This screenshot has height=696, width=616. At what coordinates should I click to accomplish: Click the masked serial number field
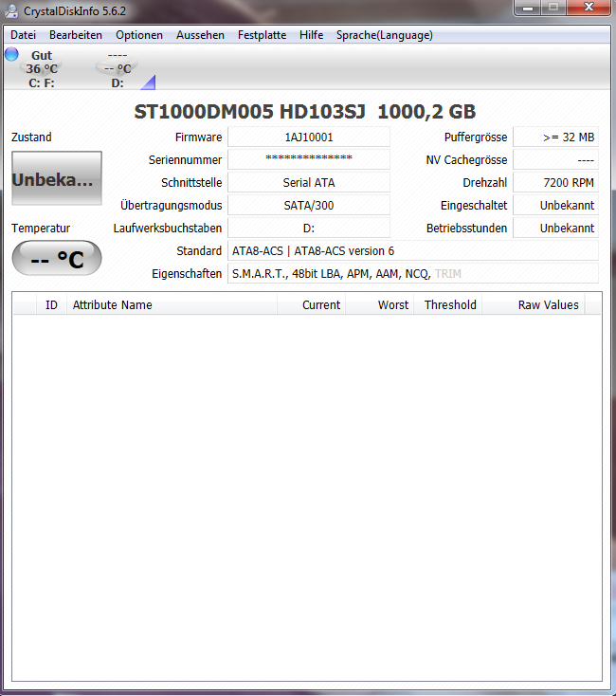[x=309, y=160]
